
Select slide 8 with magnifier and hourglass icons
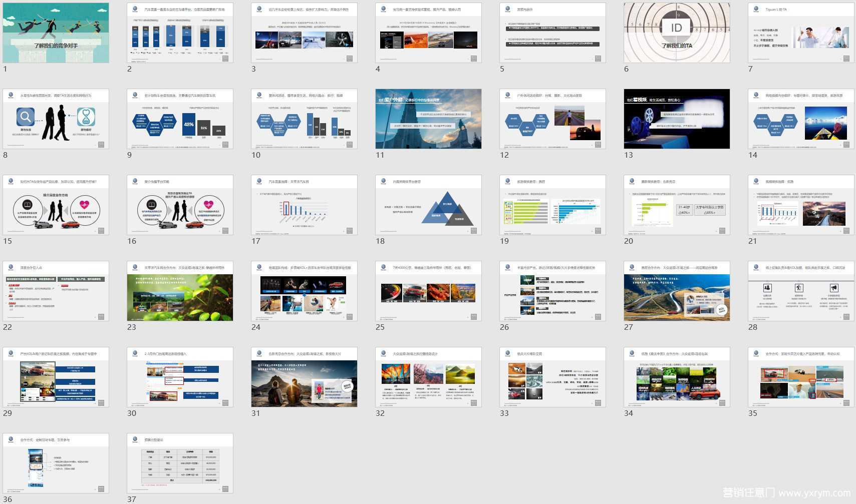click(x=56, y=119)
